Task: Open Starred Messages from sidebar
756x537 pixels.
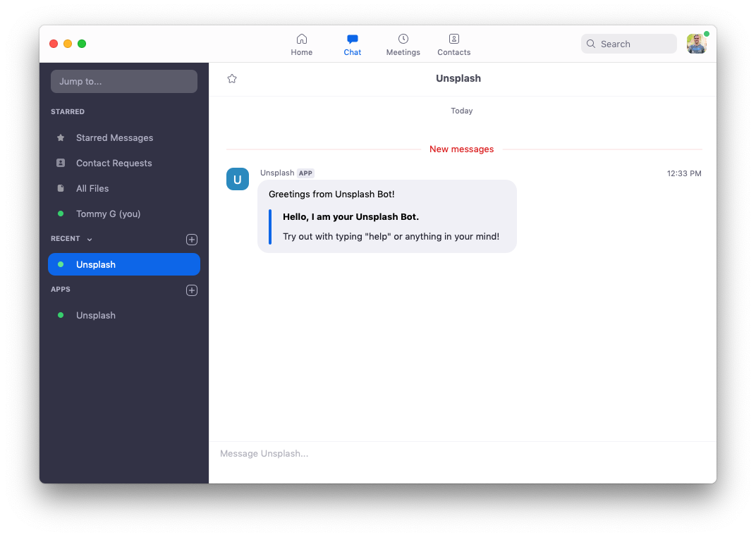Action: coord(114,137)
